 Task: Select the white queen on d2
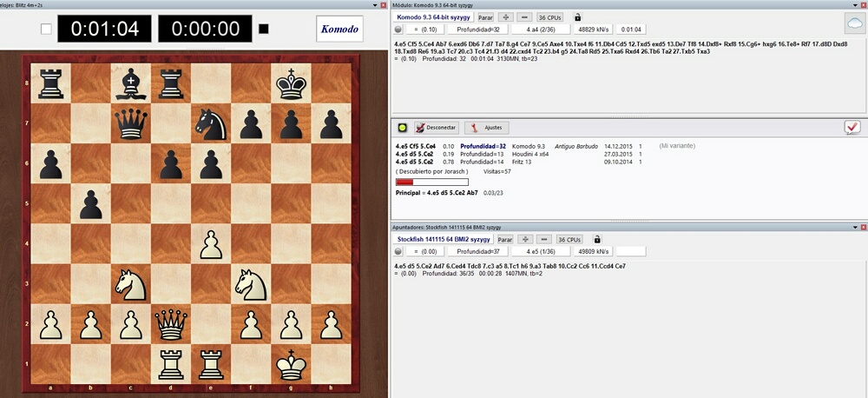pyautogui.click(x=171, y=324)
